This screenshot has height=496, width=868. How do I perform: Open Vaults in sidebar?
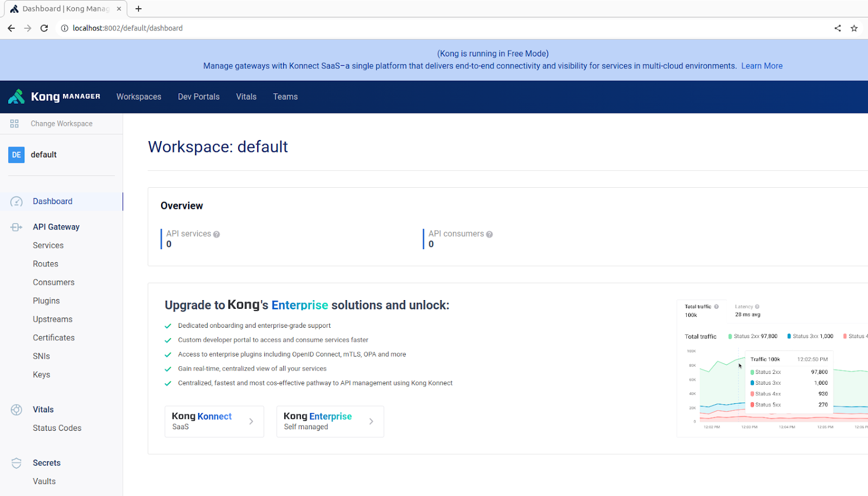pyautogui.click(x=44, y=481)
